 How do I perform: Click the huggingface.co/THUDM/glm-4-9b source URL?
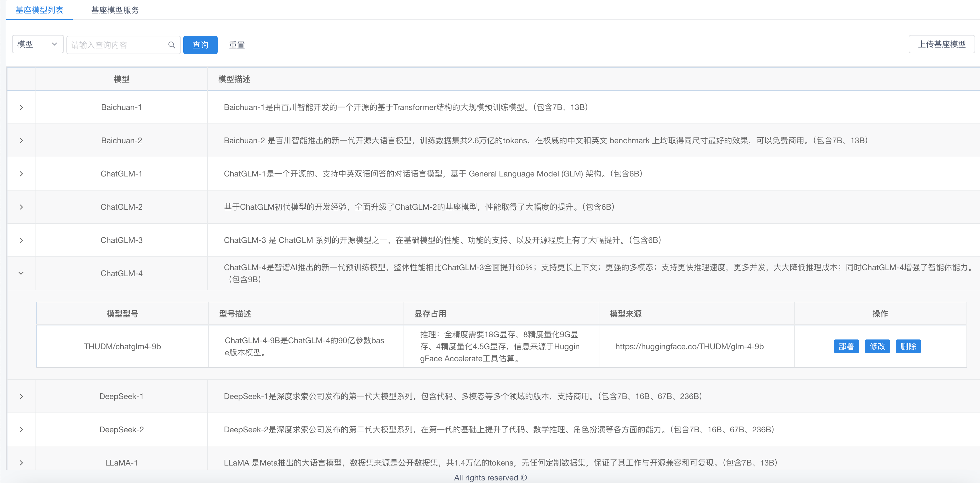(689, 346)
